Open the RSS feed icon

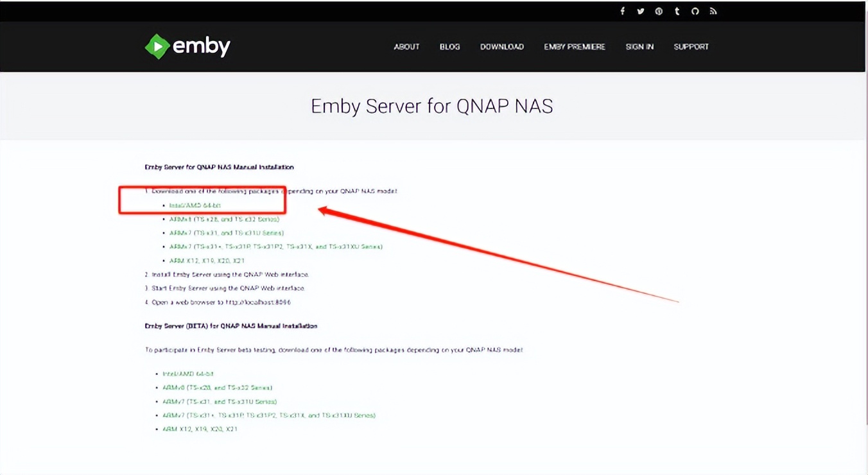coord(713,12)
